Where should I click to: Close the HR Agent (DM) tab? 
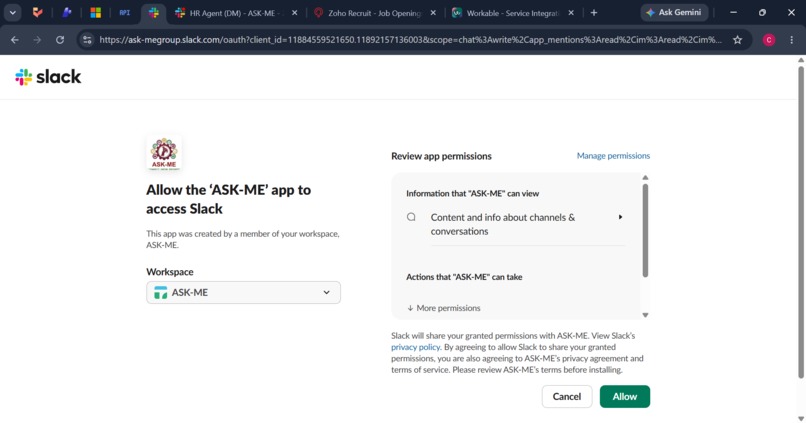(x=295, y=13)
